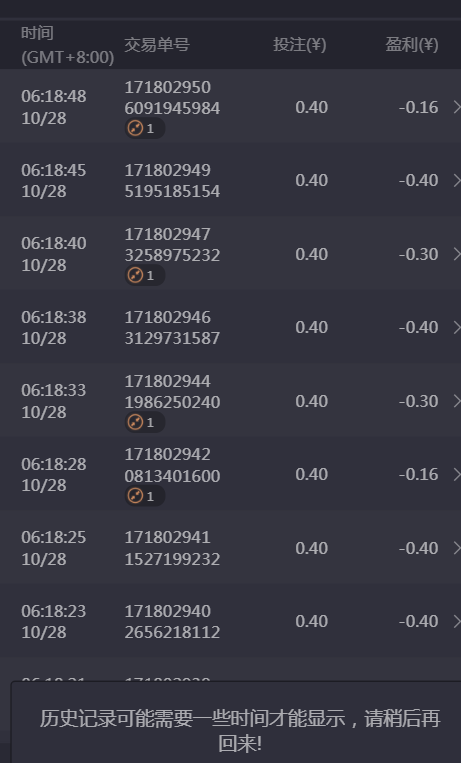Click the 交易单号 column header

click(x=157, y=45)
